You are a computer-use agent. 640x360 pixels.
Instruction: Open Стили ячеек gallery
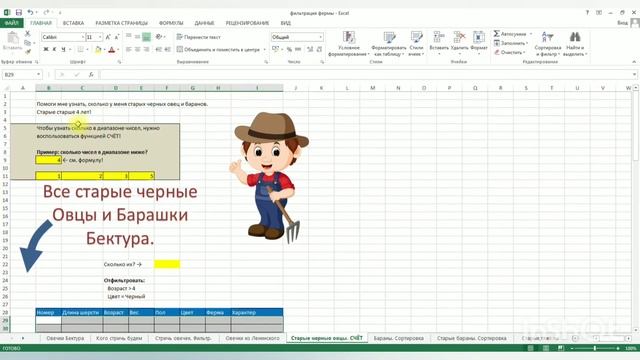pyautogui.click(x=416, y=43)
